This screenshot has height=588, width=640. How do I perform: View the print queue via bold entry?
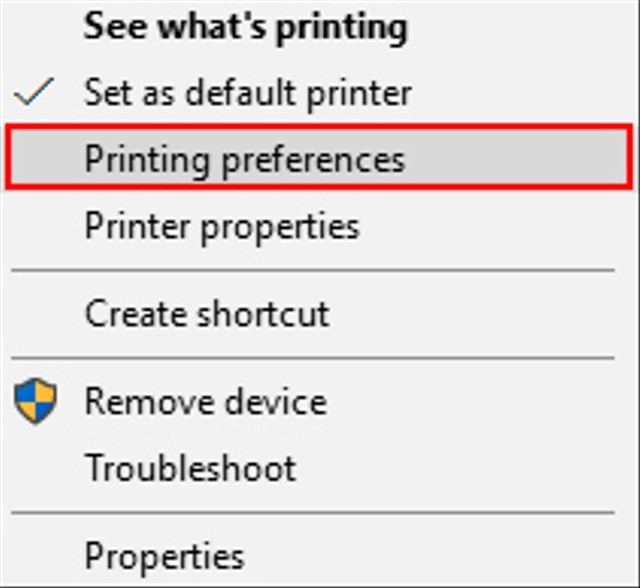(x=245, y=27)
